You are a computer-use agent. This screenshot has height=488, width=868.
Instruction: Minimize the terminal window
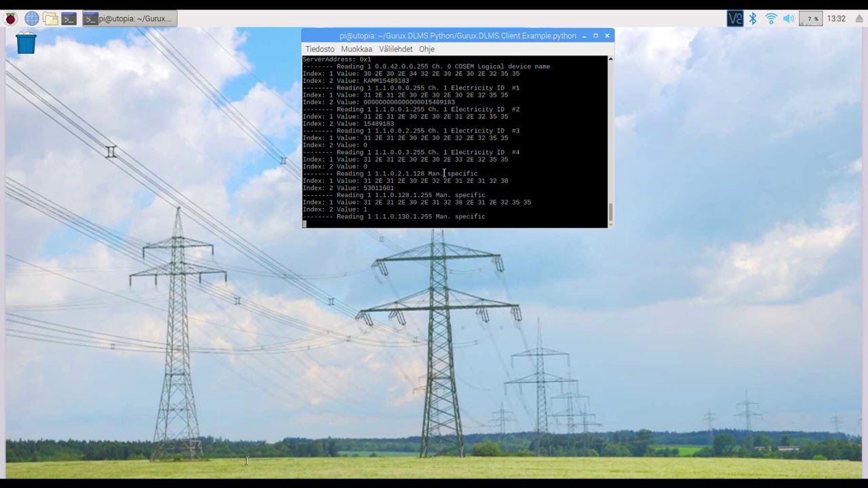584,35
